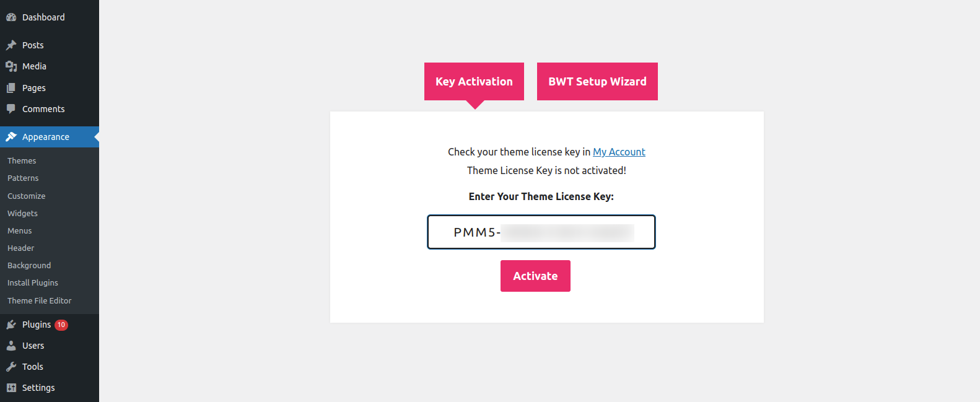
Task: Click the Comments speech bubble icon
Action: pos(11,109)
